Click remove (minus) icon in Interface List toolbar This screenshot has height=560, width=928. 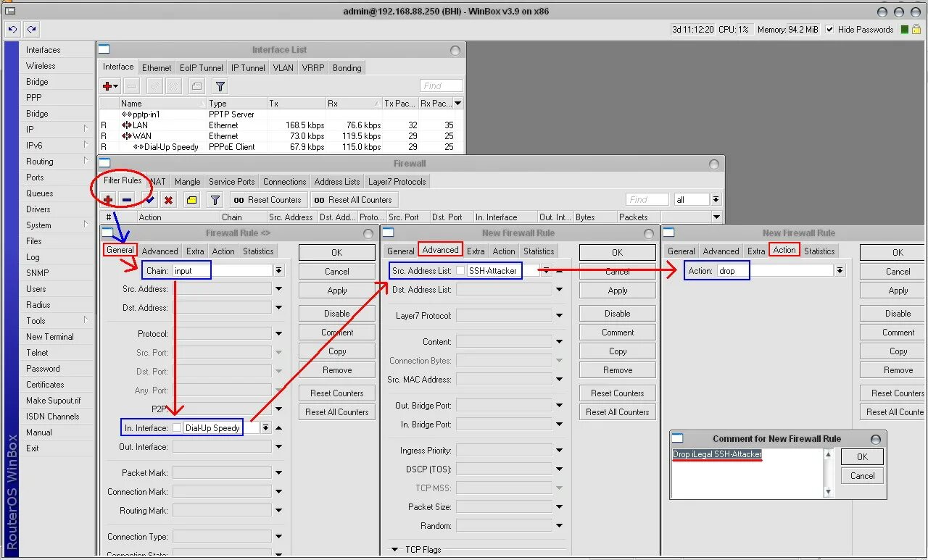[131, 85]
